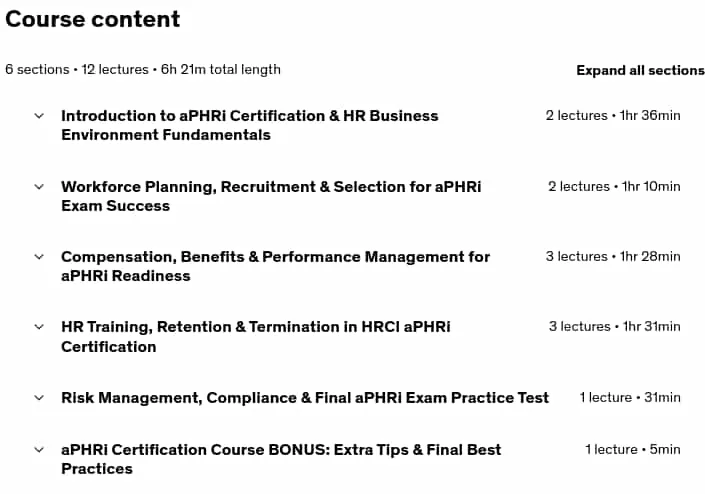Click the 2 lectures 1hr 36min label

pyautogui.click(x=613, y=116)
